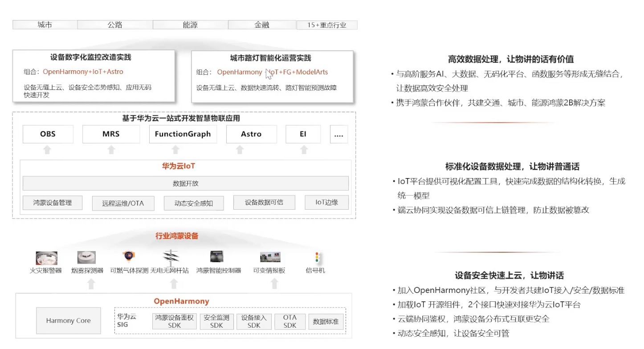
Task: Switch to the 城市 industry tab
Action: point(45,25)
